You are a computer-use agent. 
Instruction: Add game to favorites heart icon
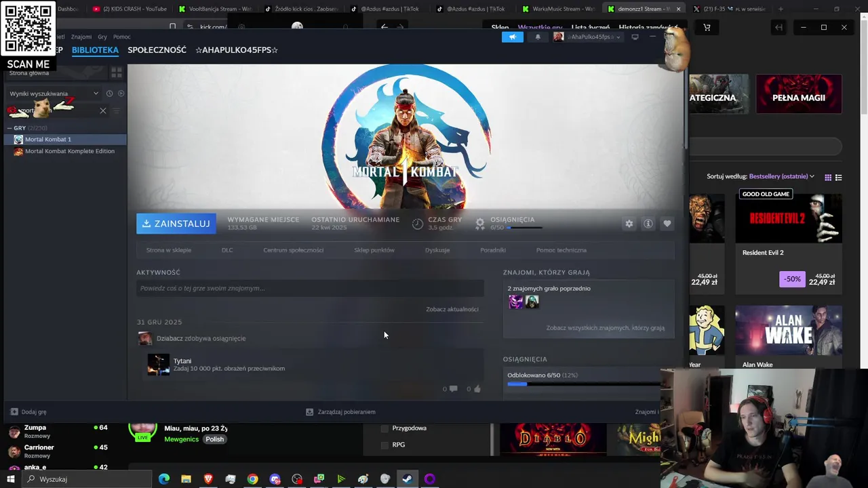pos(667,224)
